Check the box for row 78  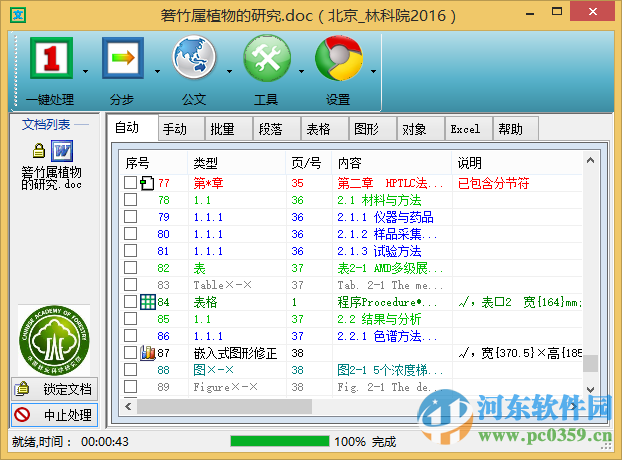click(x=131, y=199)
